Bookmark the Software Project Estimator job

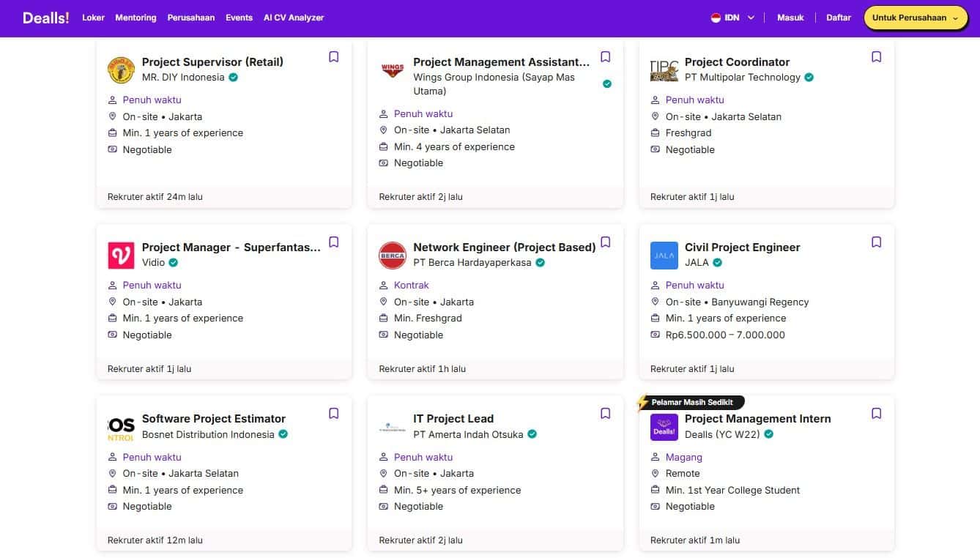tap(334, 414)
